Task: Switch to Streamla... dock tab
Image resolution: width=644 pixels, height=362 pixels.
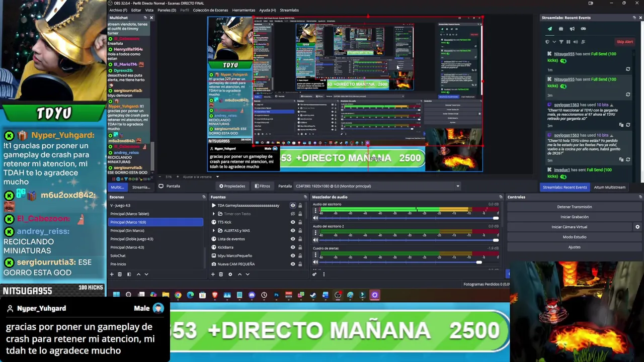Action: click(141, 187)
